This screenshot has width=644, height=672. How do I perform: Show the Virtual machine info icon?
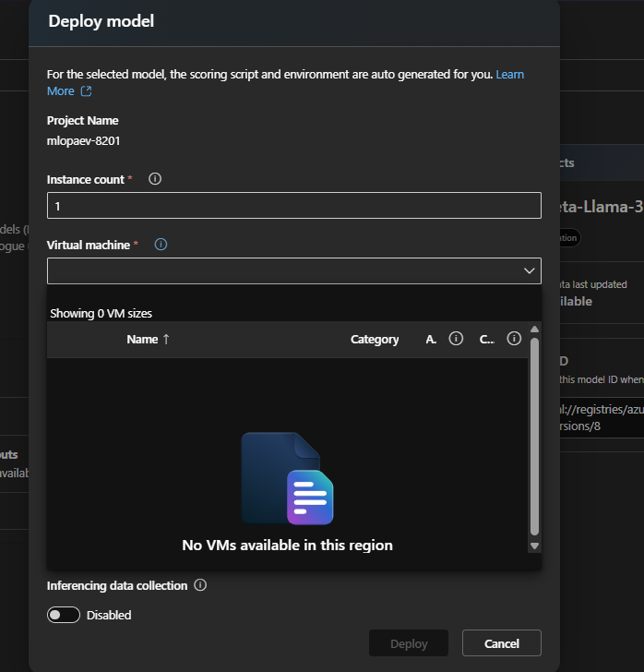[x=161, y=245]
